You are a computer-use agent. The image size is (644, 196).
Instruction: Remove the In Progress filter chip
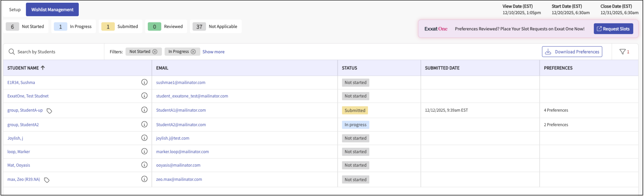point(193,52)
